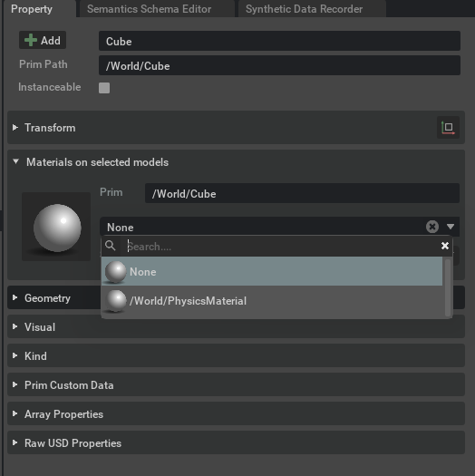This screenshot has height=476, width=475.
Task: Expand the Prim Custom Data section
Action: [15, 384]
